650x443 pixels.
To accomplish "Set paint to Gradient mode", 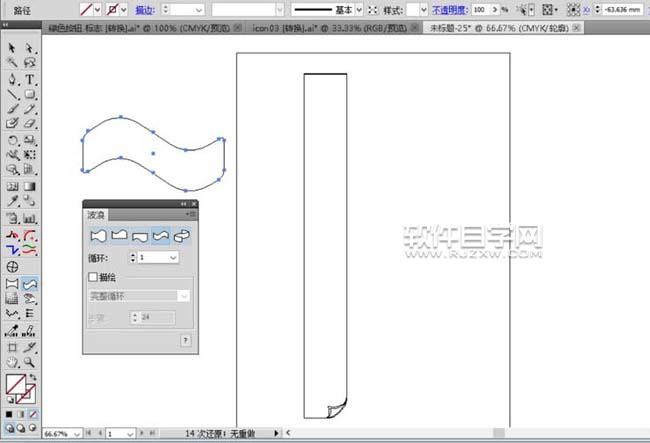I will click(21, 414).
